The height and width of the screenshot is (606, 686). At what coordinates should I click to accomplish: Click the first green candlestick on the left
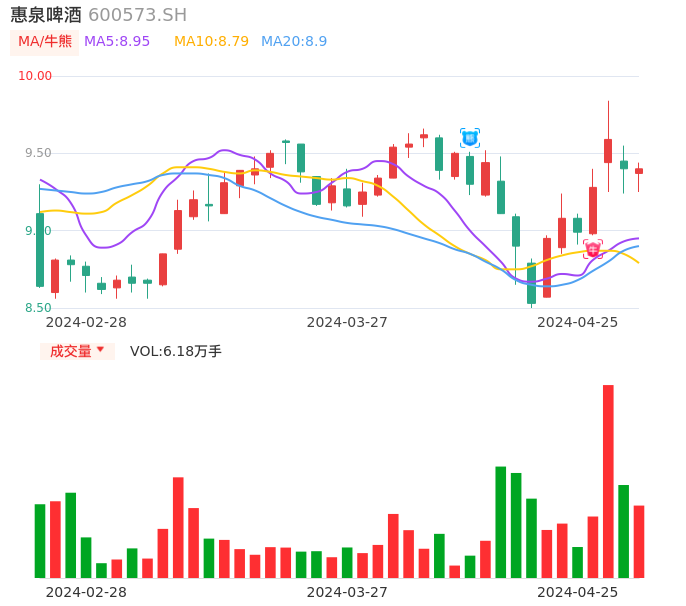(40, 249)
